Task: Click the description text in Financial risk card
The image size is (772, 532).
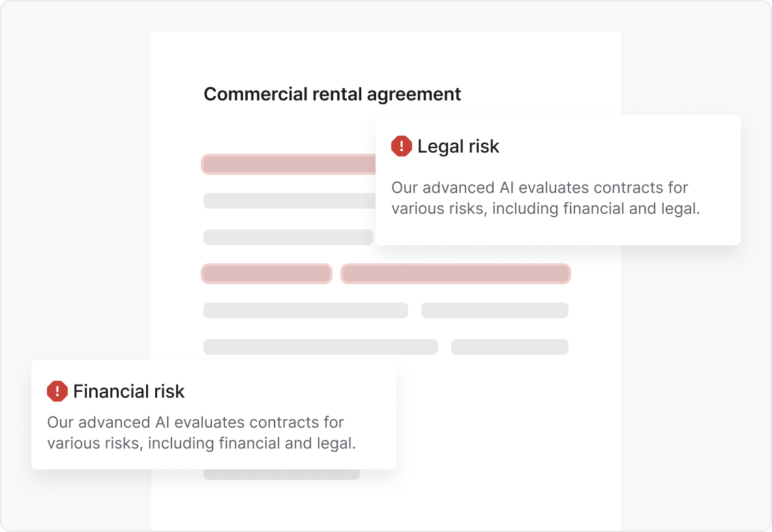Action: coord(201,433)
